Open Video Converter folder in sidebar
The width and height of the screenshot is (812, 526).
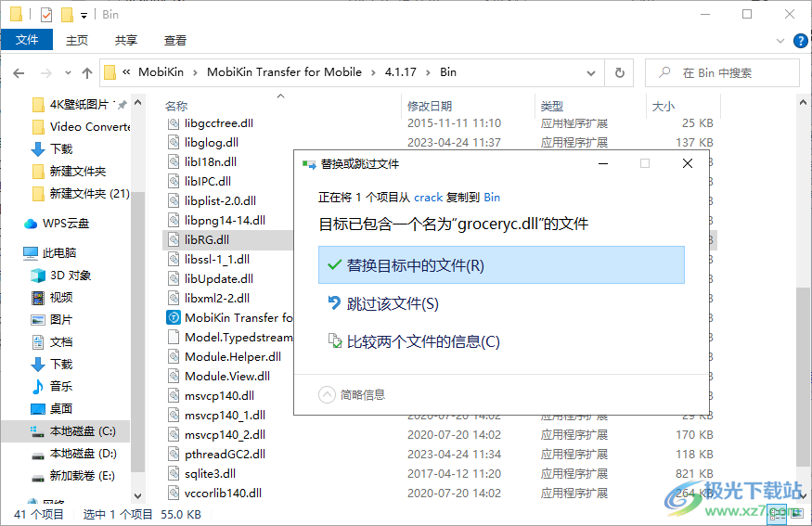(80, 127)
